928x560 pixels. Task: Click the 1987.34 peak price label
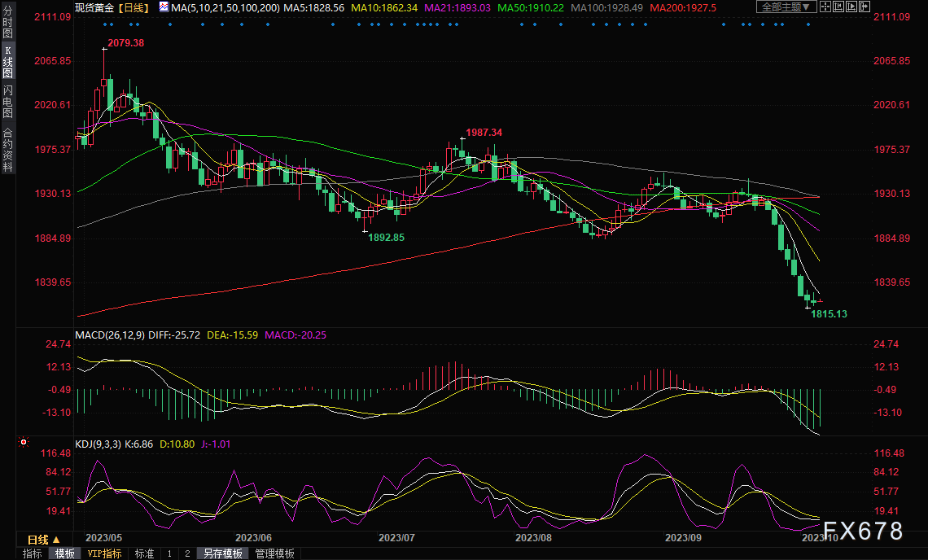484,133
